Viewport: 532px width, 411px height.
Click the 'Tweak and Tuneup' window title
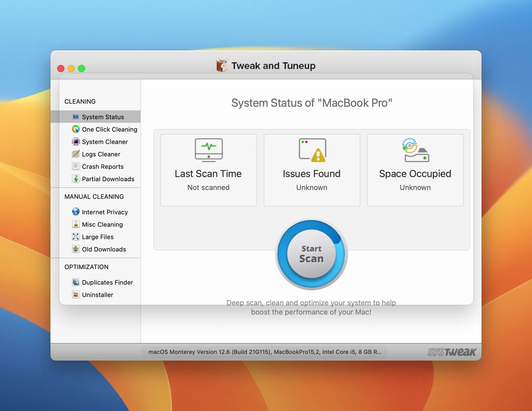[x=274, y=66]
